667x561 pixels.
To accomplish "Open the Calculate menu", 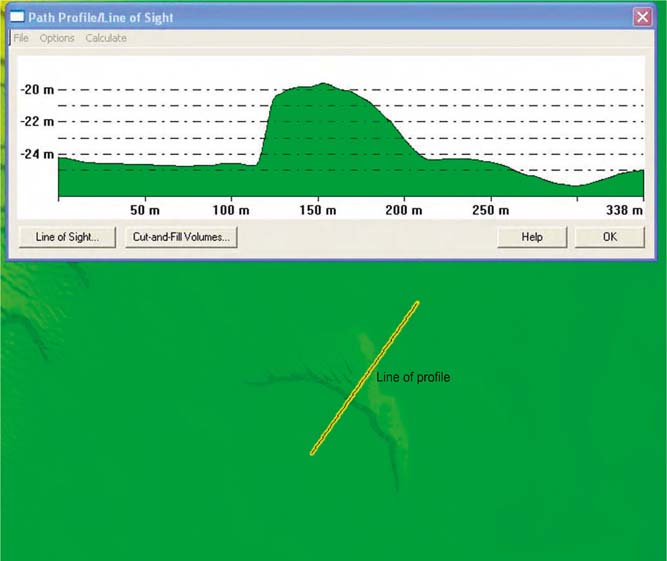I will click(106, 38).
